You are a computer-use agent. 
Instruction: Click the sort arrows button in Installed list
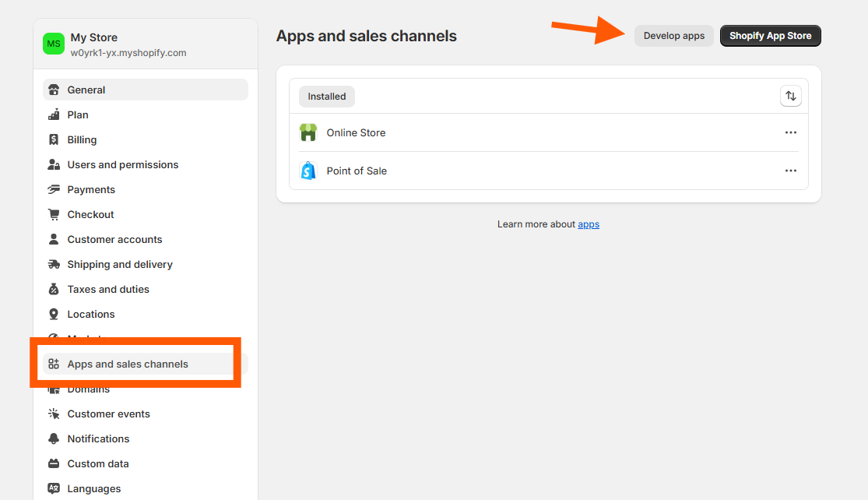click(x=790, y=96)
